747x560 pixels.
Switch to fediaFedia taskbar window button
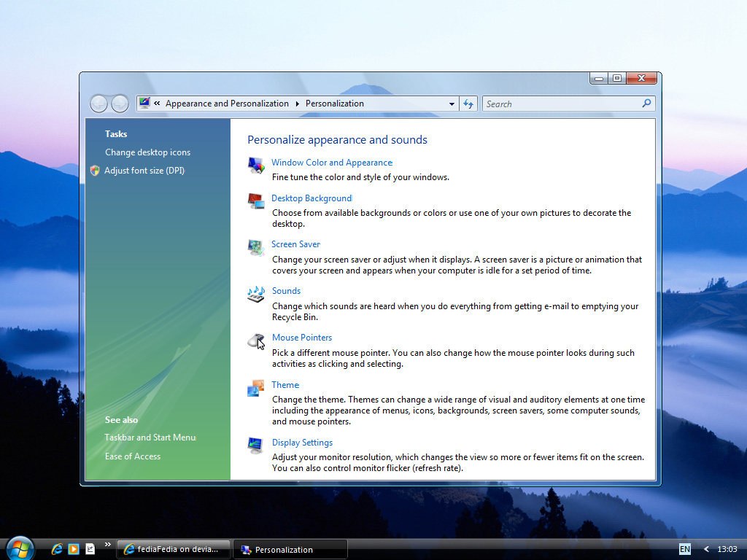click(x=174, y=549)
